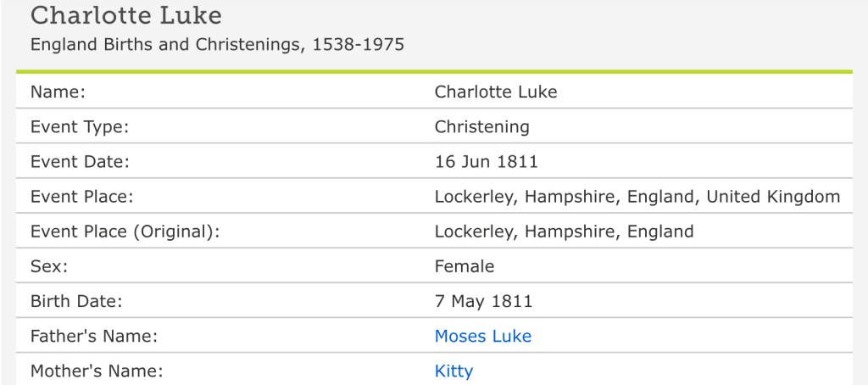Viewport: 868px width, 385px height.
Task: Click the England Births and Christenings subtitle
Action: pyautogui.click(x=217, y=44)
